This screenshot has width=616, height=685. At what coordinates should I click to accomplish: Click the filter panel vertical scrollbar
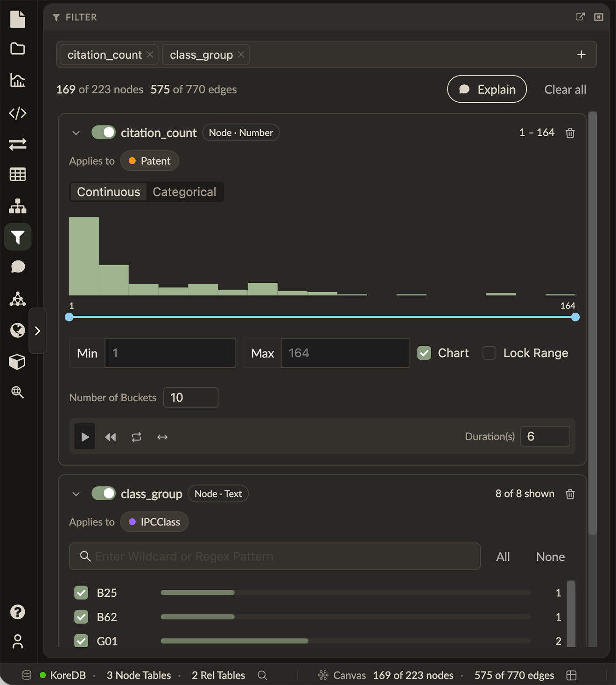pyautogui.click(x=593, y=323)
